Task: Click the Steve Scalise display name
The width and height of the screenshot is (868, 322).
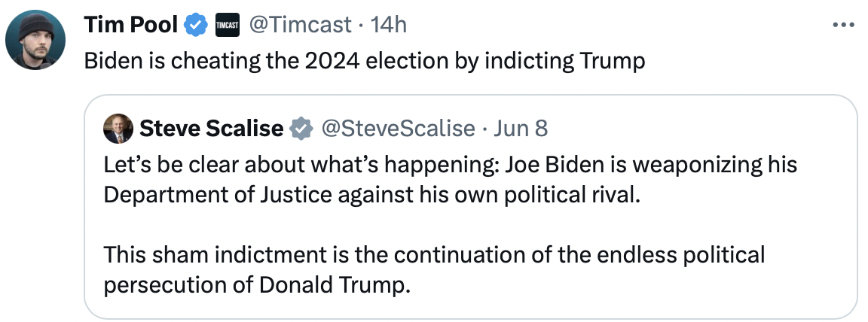Action: click(x=211, y=129)
